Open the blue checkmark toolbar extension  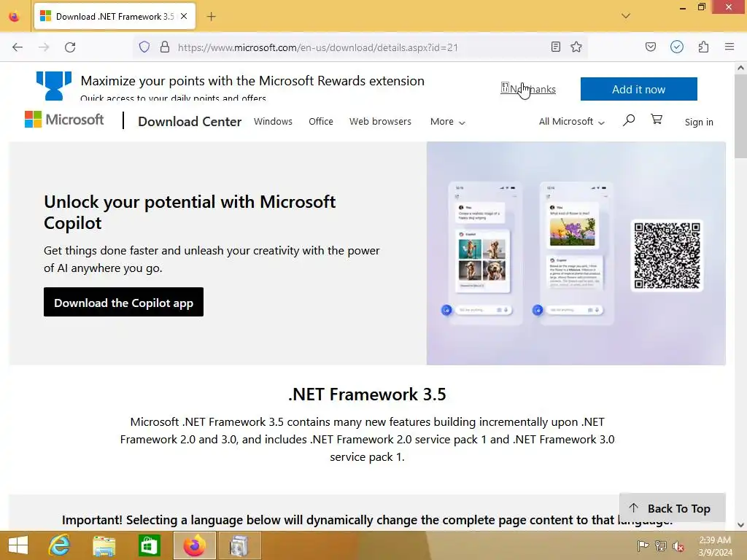coord(677,47)
